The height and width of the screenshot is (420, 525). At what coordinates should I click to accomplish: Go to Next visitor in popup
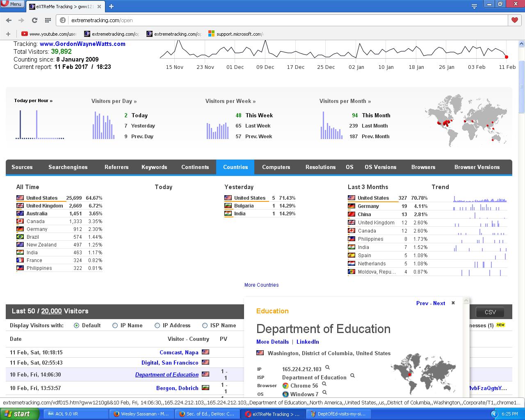pyautogui.click(x=439, y=303)
